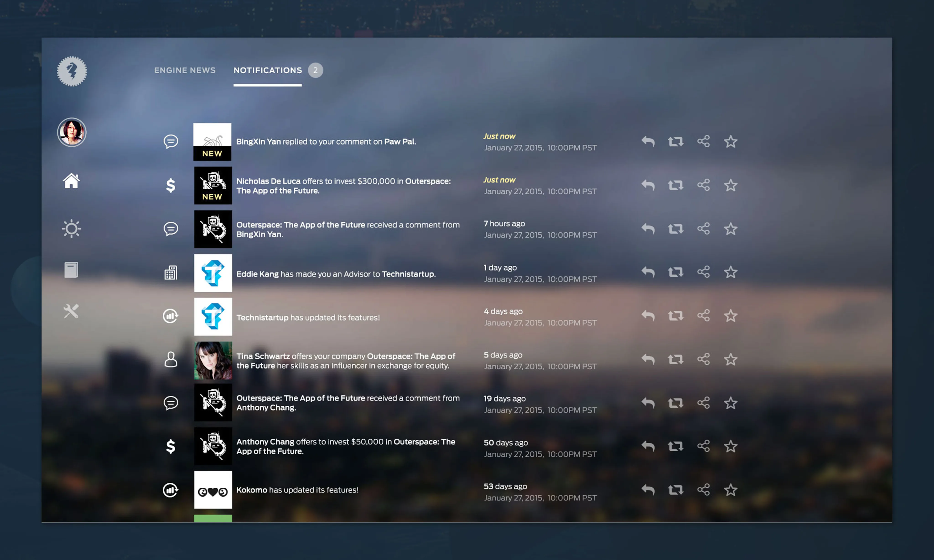Screen dimensions: 934x560
Task: Share the Eddie Kang Advisor notification
Action: click(x=703, y=272)
